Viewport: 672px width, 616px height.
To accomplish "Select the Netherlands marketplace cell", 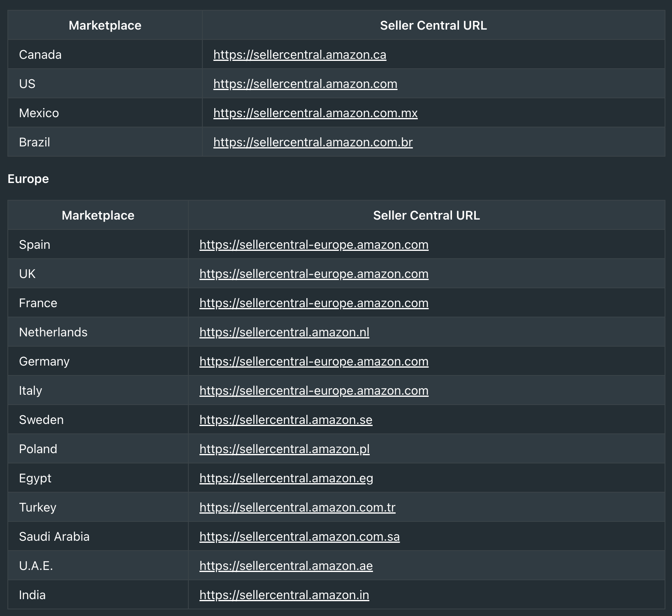I will click(98, 332).
